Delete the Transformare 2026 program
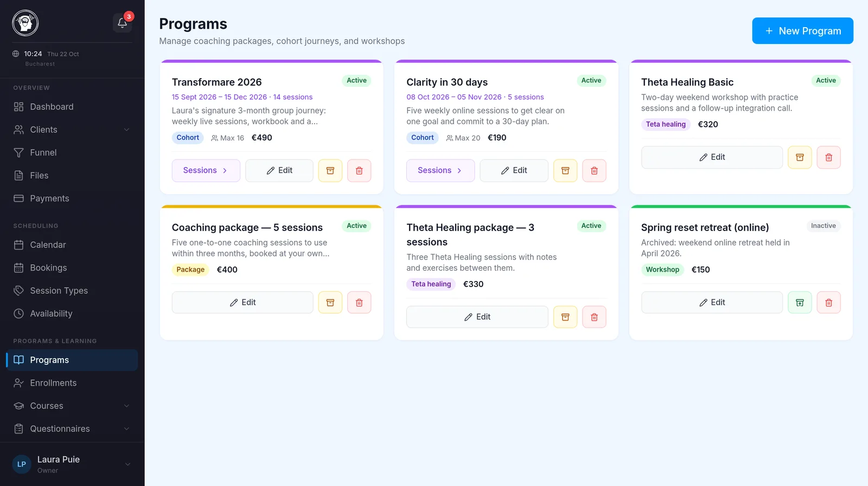This screenshot has width=868, height=486. point(359,170)
